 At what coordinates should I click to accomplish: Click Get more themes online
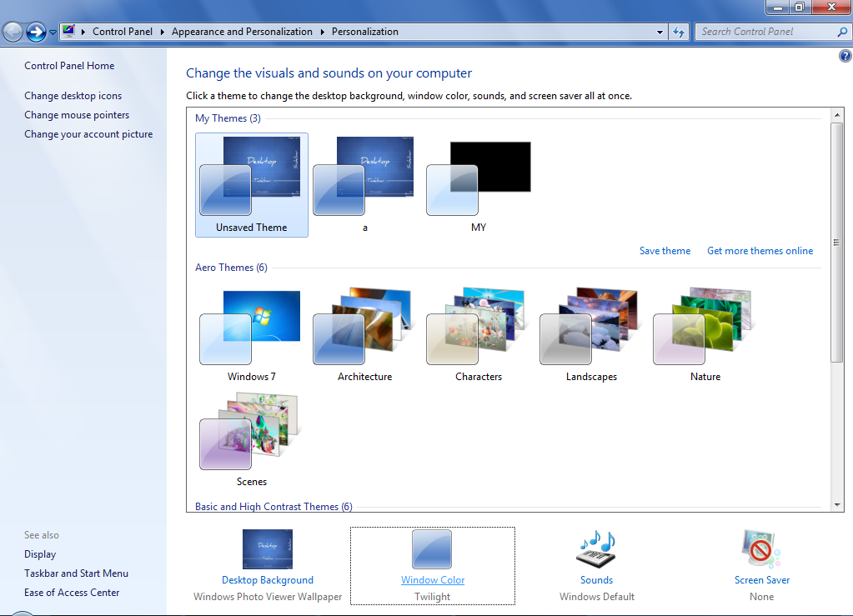pos(760,251)
